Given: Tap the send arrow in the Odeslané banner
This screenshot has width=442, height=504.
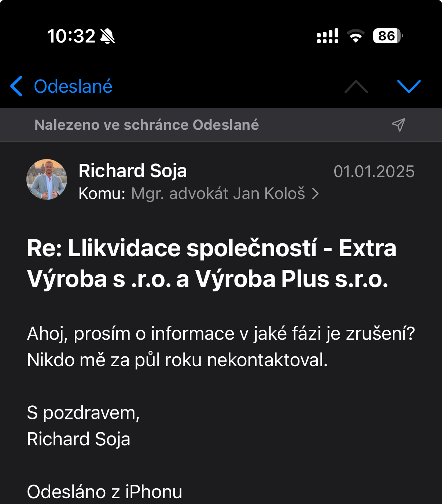Looking at the screenshot, I should pyautogui.click(x=399, y=125).
